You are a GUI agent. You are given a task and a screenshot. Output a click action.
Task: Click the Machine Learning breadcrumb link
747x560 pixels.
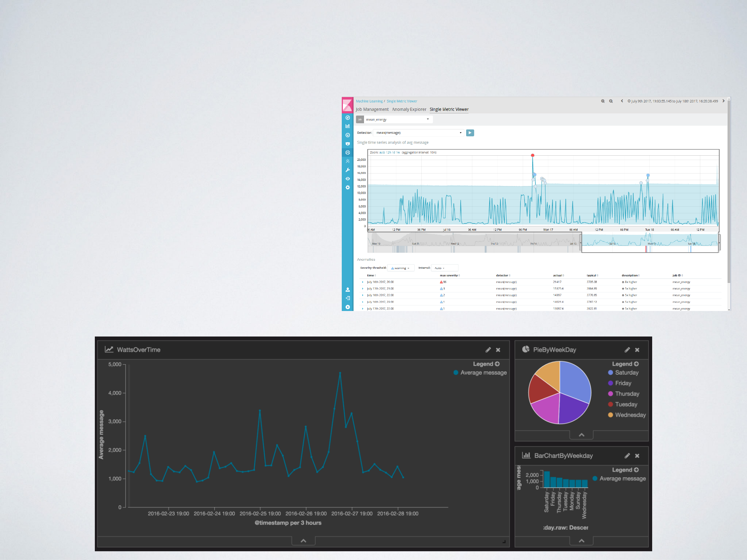(x=369, y=101)
